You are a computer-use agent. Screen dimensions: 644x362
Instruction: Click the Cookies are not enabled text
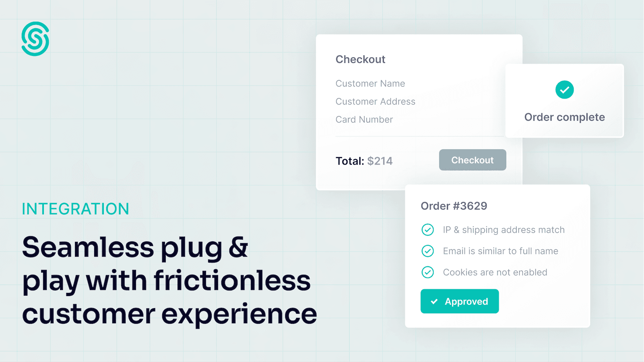pos(495,272)
